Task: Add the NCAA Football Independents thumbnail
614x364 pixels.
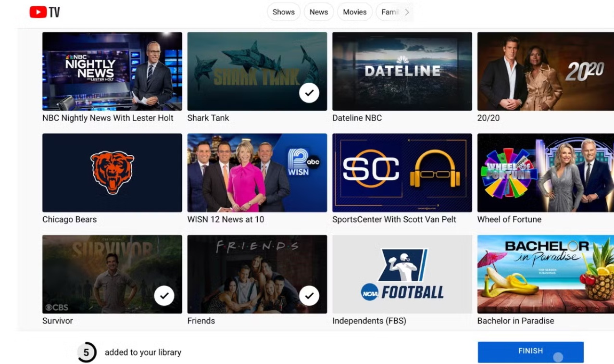Action: coord(402,274)
